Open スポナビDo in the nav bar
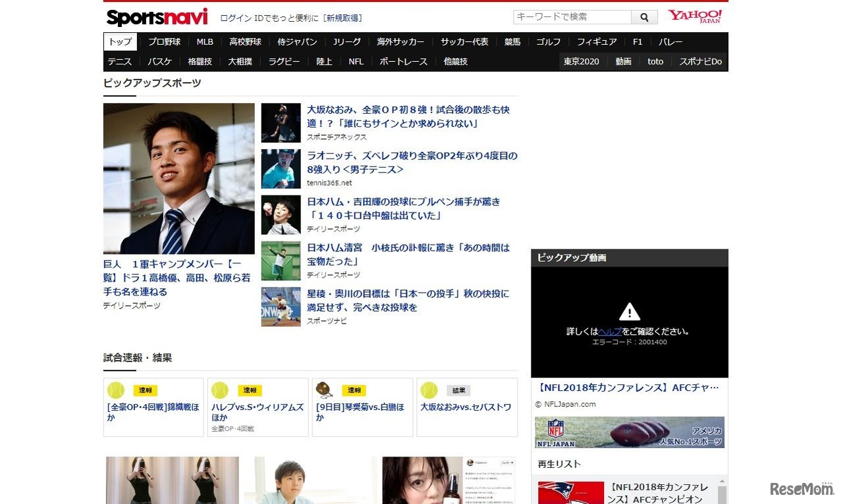The width and height of the screenshot is (843, 504). (x=701, y=61)
